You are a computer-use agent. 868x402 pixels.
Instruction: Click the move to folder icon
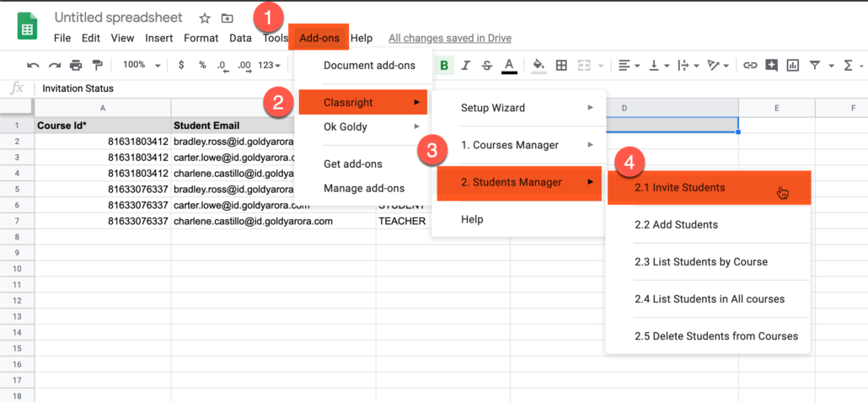coord(227,19)
